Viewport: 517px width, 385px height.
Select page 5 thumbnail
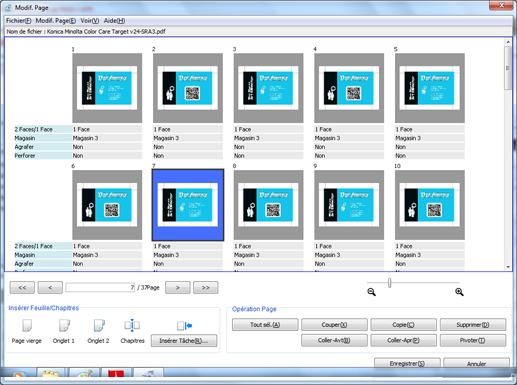pos(430,88)
